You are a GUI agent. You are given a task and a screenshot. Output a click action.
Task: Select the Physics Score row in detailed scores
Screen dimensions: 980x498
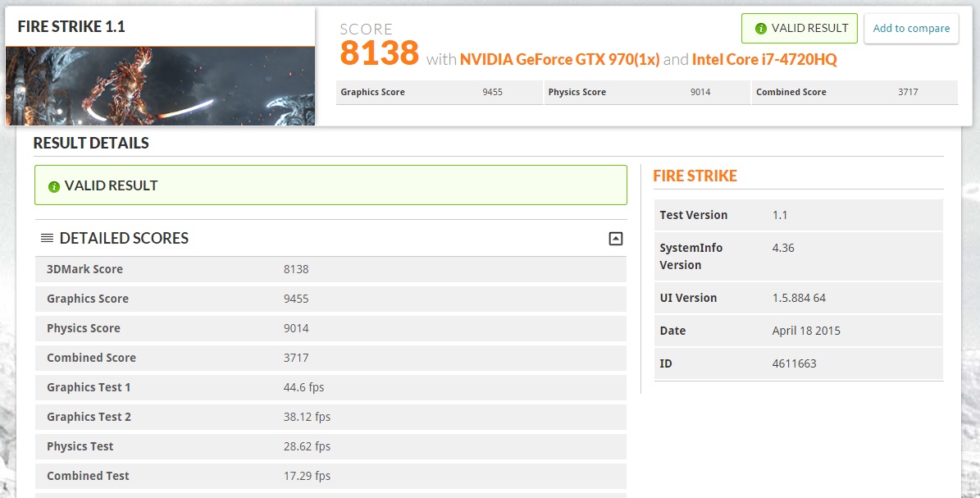tap(330, 328)
